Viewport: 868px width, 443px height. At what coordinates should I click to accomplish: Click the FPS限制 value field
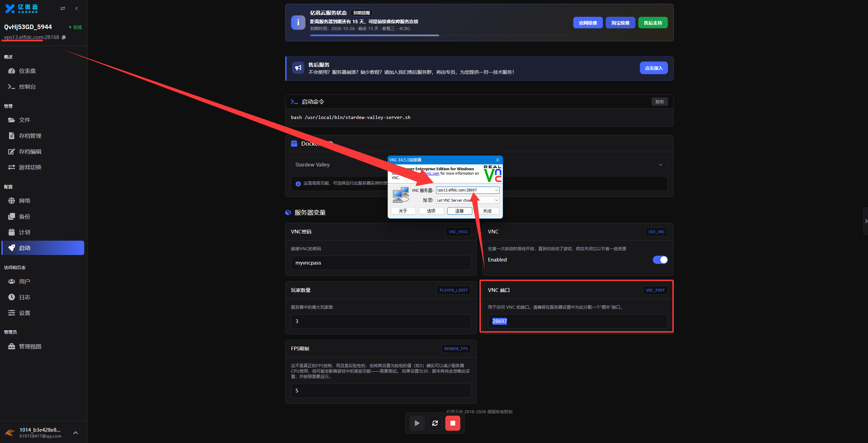(x=381, y=391)
